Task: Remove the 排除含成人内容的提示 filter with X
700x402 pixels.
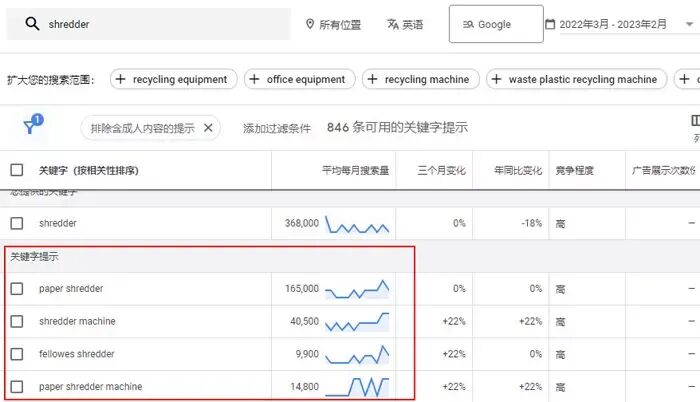Action: click(x=208, y=128)
